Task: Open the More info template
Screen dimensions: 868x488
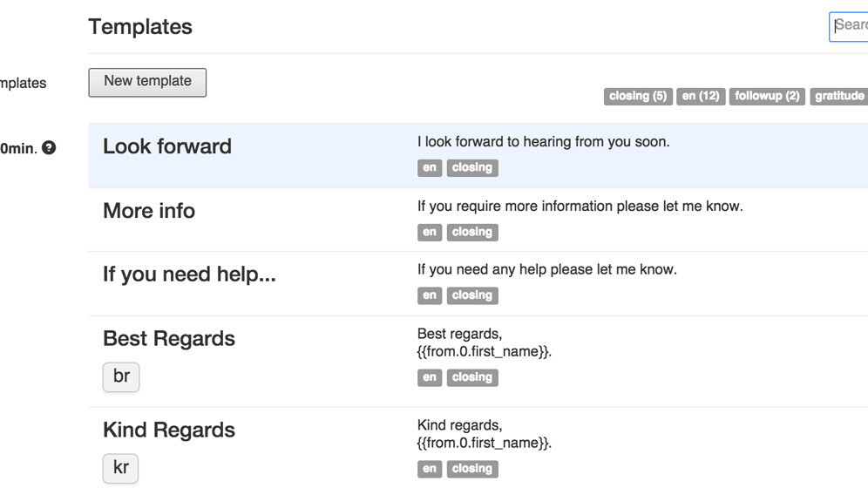Action: tap(149, 211)
